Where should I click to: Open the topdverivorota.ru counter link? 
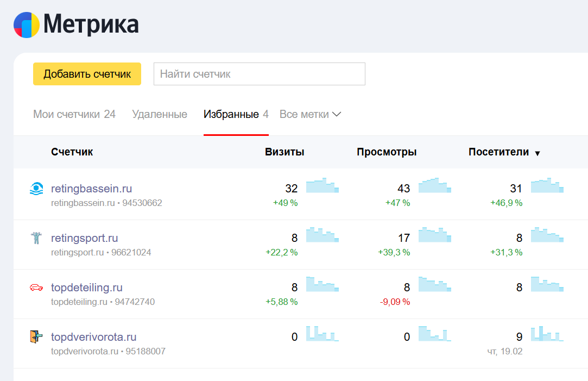pos(93,337)
